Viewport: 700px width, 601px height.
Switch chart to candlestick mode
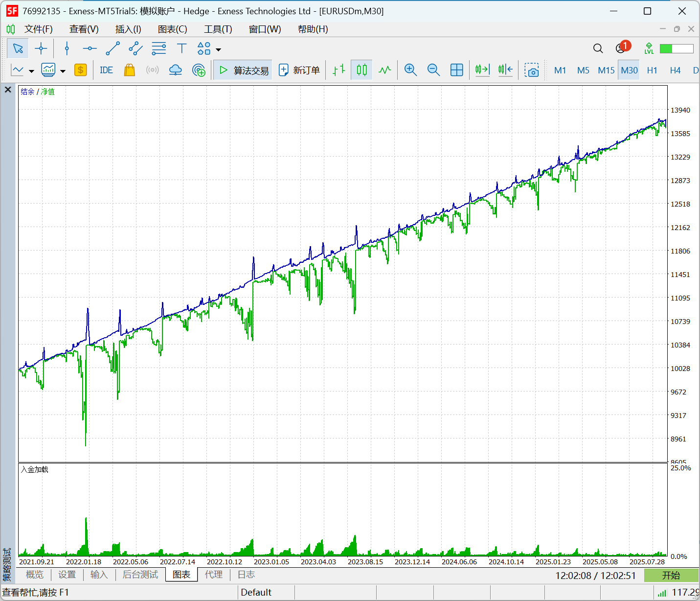[361, 70]
